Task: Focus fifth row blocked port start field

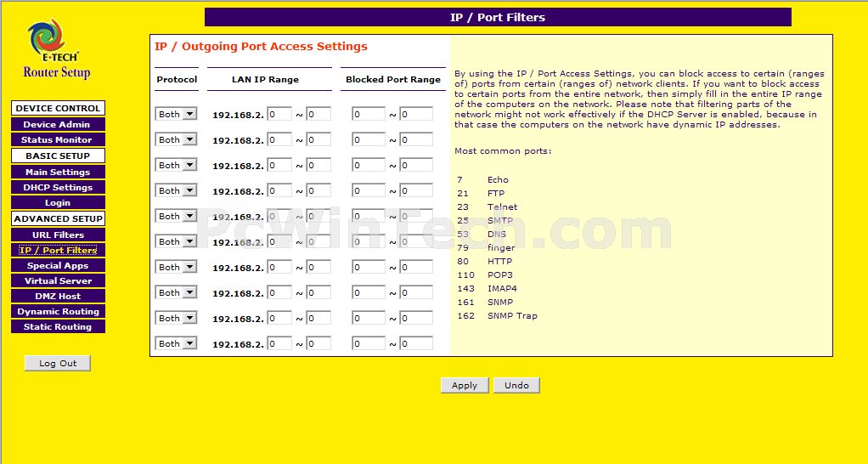Action: [x=369, y=216]
